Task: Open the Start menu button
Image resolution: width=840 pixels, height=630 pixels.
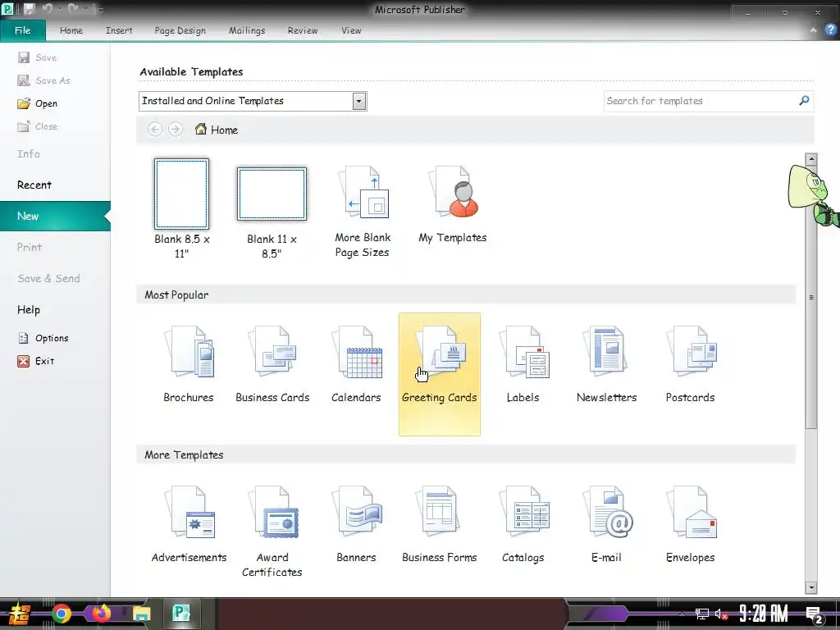Action: 20,614
